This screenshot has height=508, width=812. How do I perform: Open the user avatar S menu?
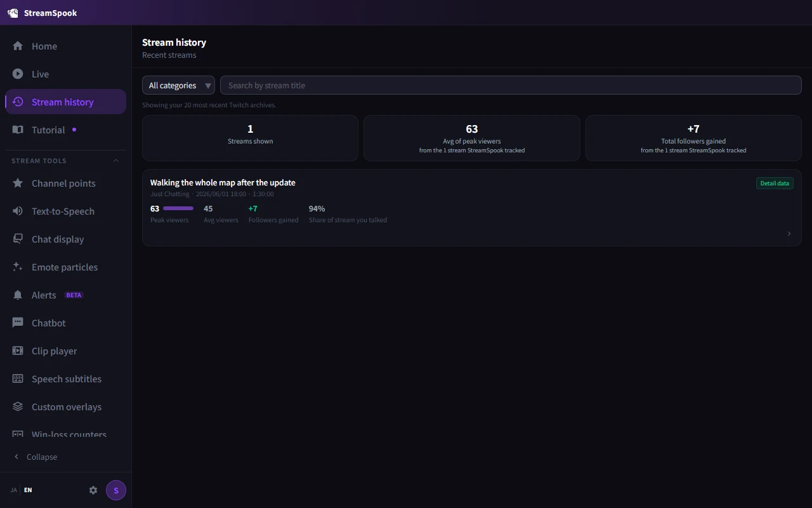click(116, 490)
